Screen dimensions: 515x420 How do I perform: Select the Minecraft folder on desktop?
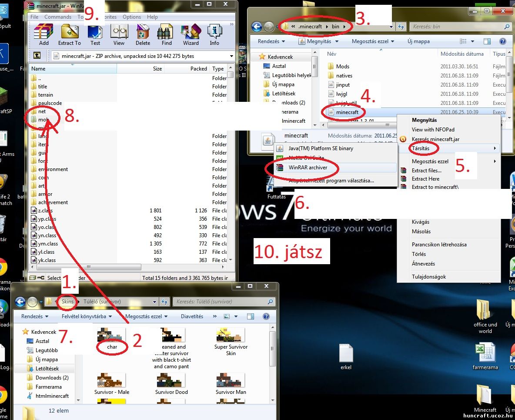point(485,399)
